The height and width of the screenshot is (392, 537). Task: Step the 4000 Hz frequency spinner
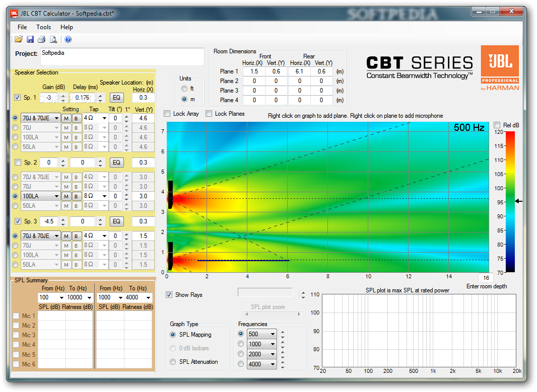tap(283, 364)
